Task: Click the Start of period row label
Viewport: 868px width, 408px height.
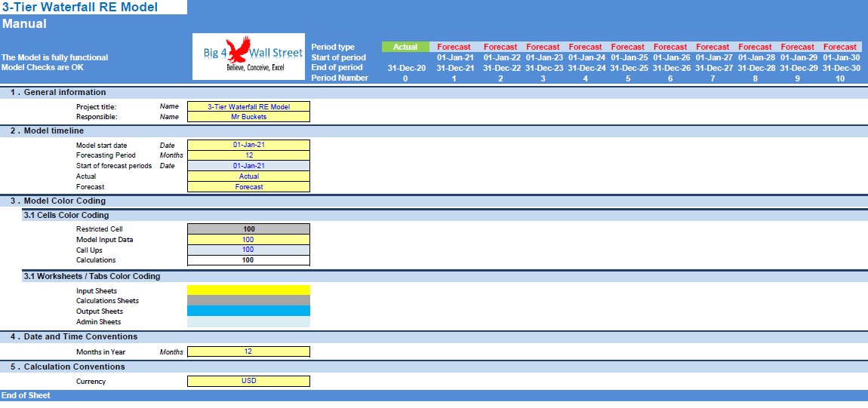Action: 339,57
